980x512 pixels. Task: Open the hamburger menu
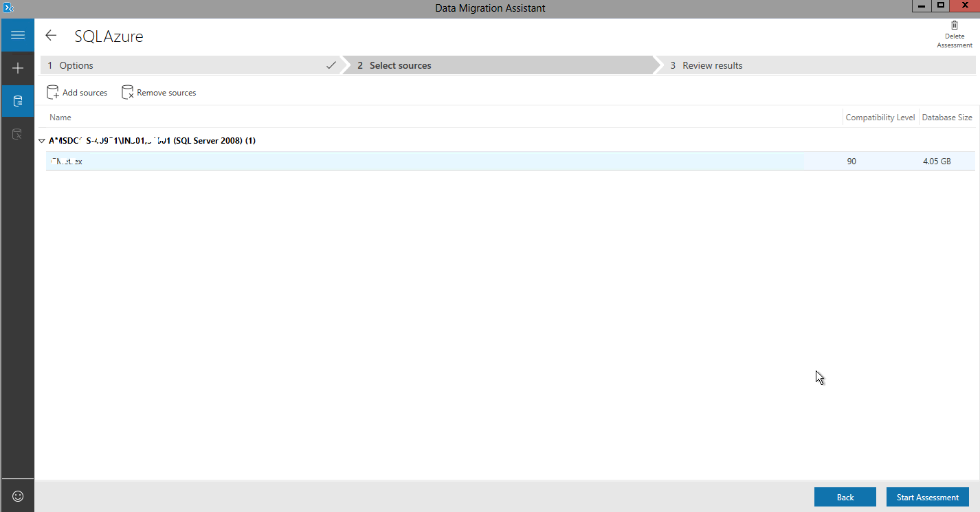pos(18,35)
